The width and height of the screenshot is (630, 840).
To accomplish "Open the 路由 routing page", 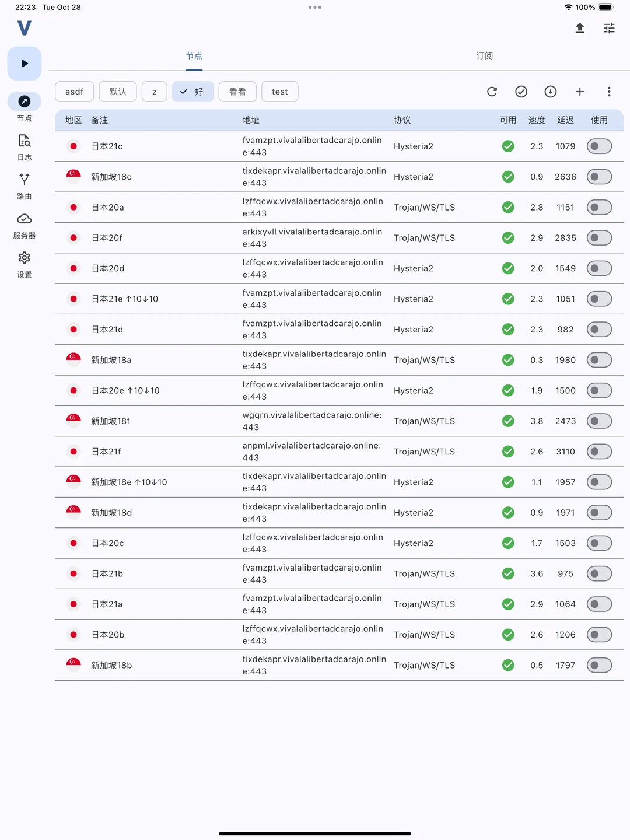I will click(x=24, y=186).
